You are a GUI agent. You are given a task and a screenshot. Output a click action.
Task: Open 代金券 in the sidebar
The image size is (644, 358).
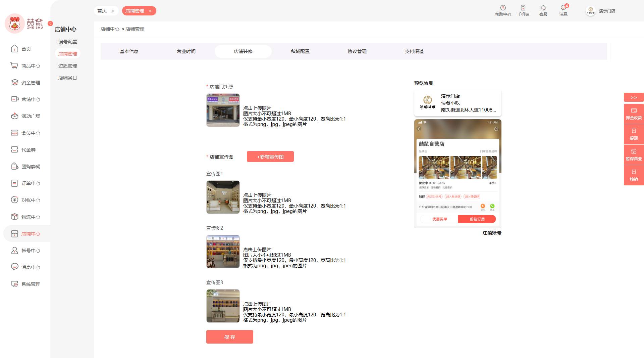point(23,150)
